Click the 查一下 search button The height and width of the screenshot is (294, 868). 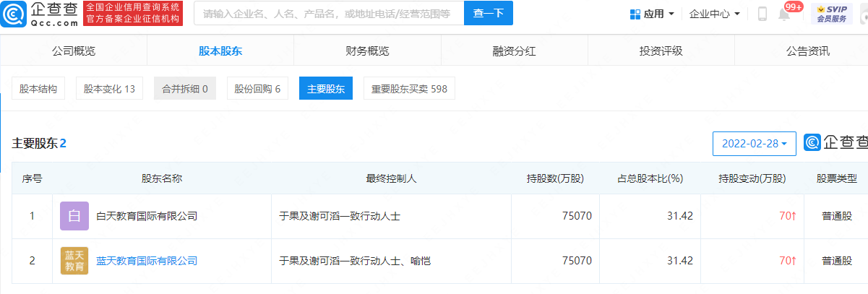(x=489, y=13)
